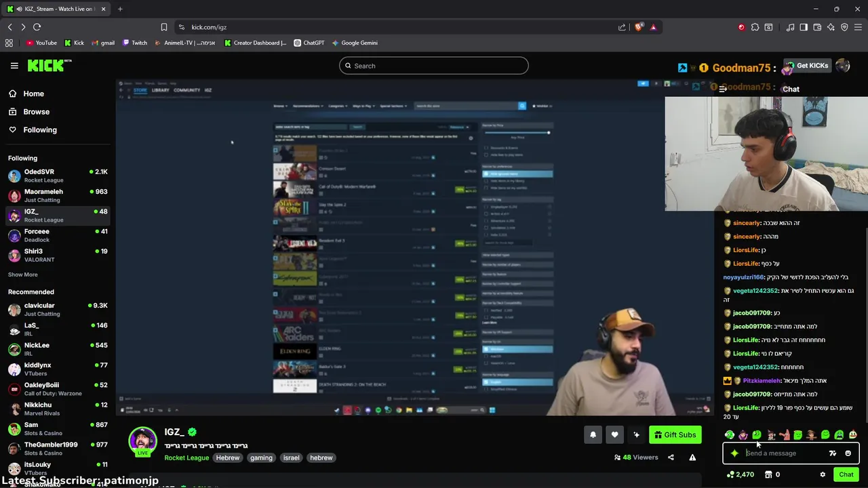Click the notification bell for IGZ_

click(x=593, y=435)
